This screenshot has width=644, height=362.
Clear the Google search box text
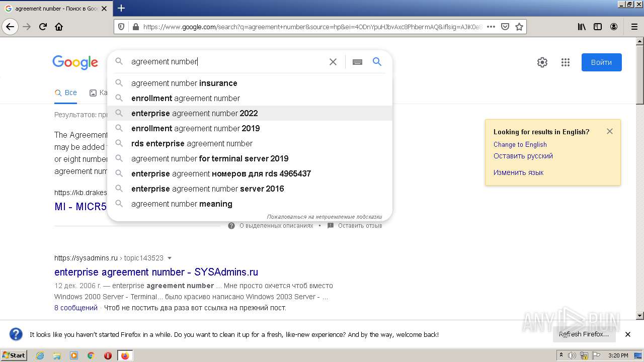[333, 62]
